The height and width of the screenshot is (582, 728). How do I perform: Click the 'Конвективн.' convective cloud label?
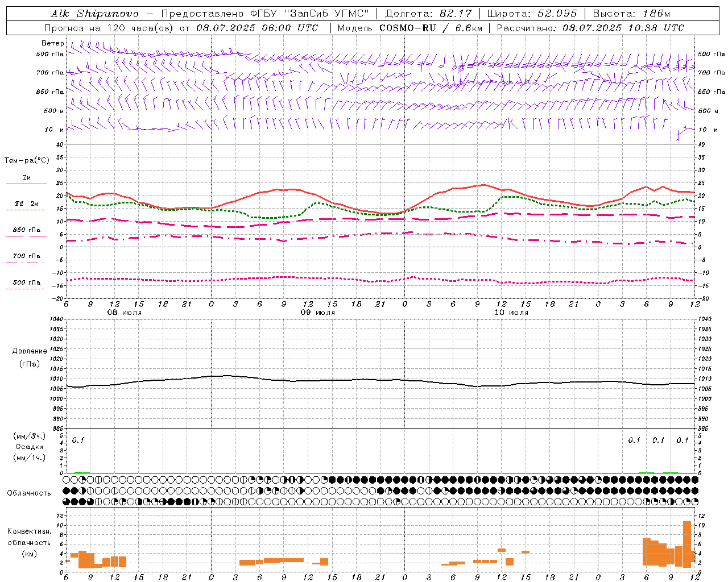[30, 531]
